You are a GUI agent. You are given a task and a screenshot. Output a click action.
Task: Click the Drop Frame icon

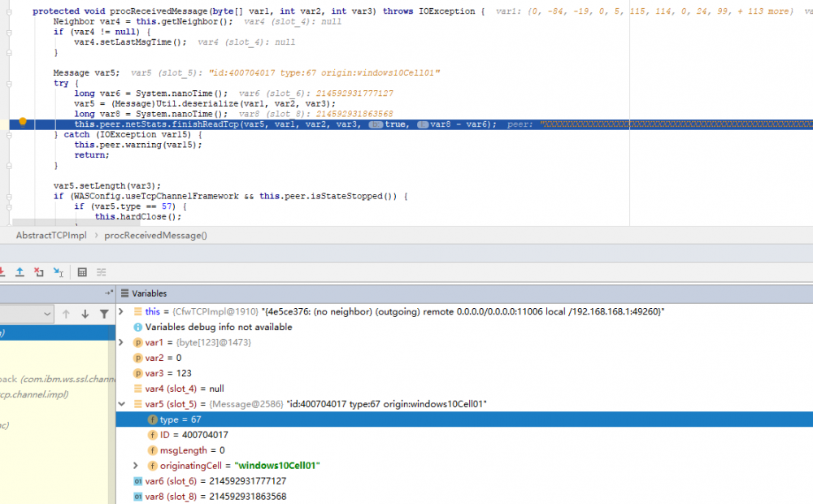tap(38, 272)
